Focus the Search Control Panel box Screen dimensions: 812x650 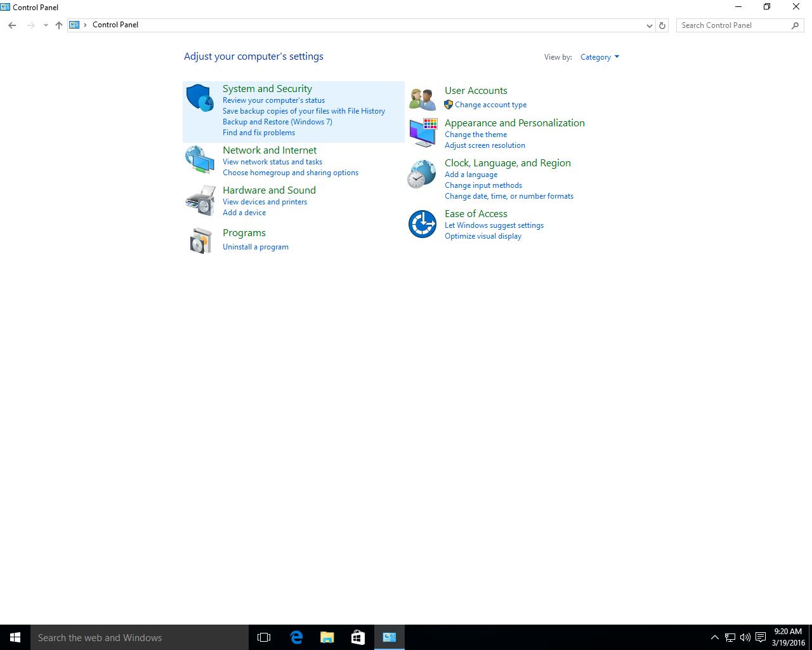[x=740, y=25]
